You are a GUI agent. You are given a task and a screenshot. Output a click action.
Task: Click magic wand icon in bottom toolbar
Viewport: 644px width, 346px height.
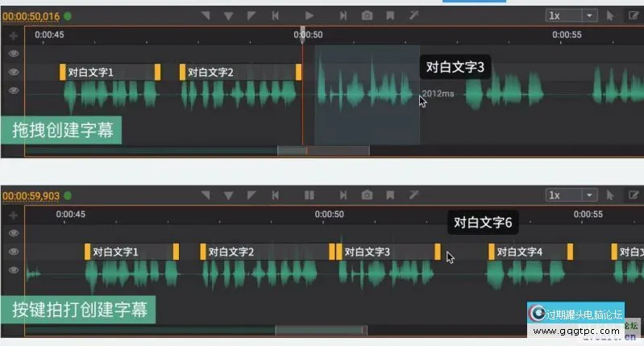414,195
